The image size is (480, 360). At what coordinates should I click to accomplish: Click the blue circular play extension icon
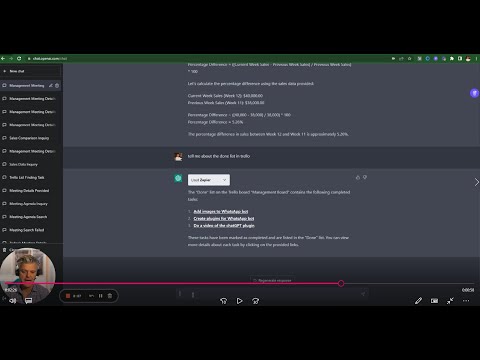(428, 59)
